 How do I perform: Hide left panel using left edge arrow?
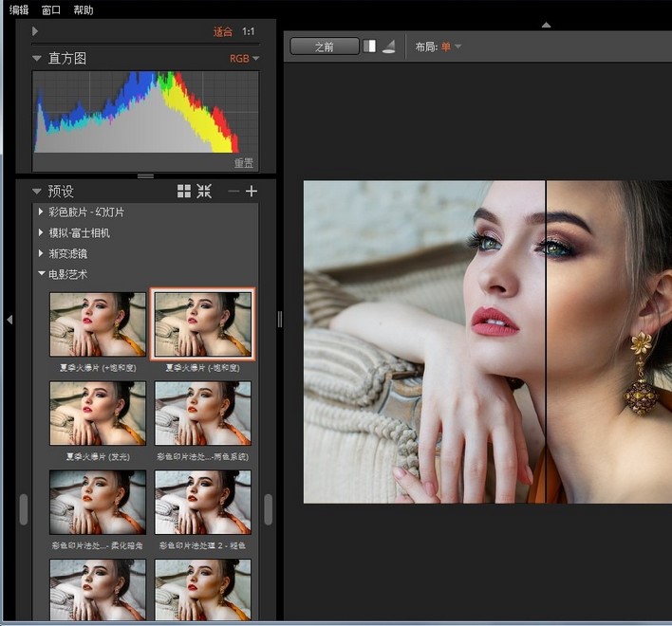point(9,320)
